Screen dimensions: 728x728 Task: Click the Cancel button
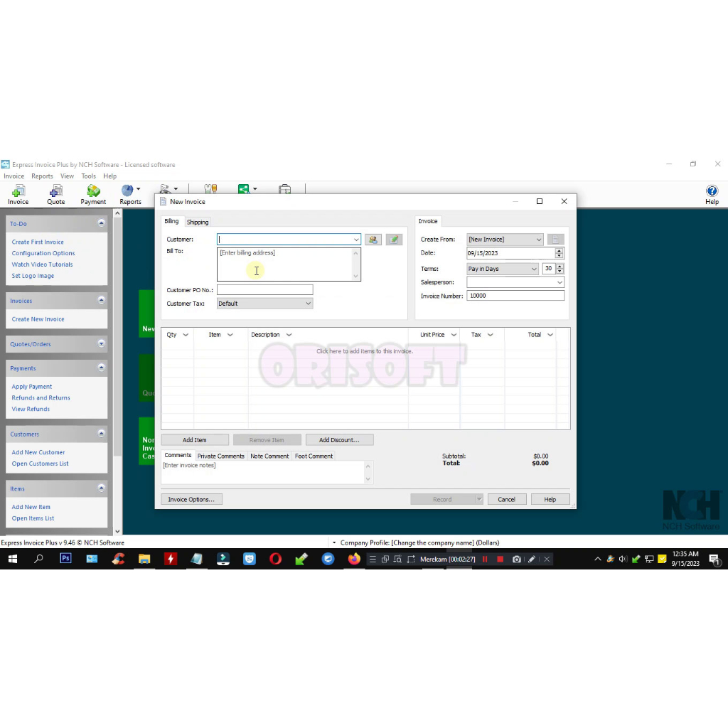pos(506,500)
